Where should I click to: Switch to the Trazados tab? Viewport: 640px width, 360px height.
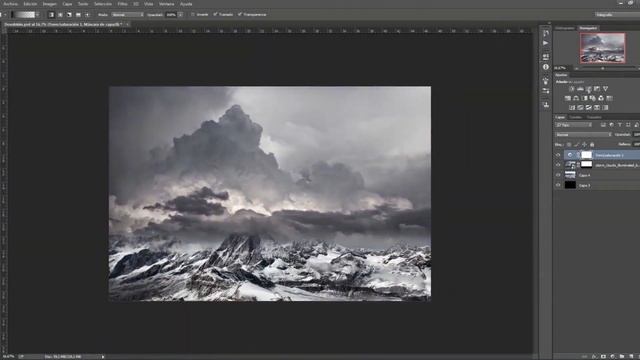point(594,117)
